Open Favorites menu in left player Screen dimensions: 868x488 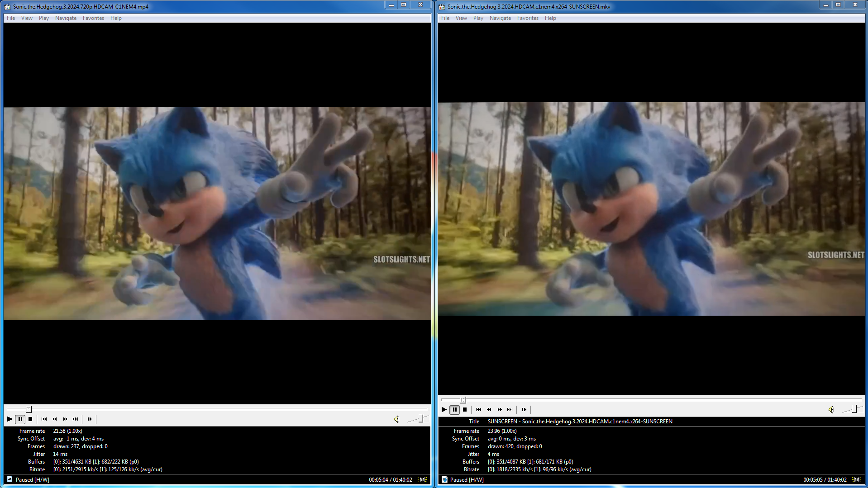(x=93, y=18)
